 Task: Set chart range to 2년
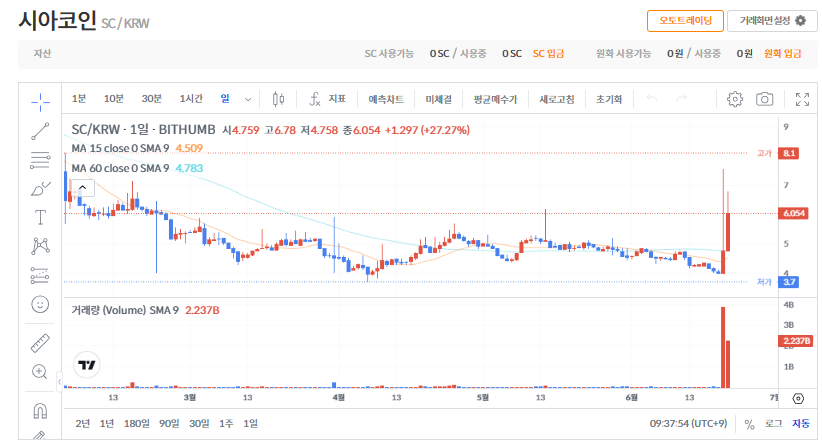pyautogui.click(x=82, y=424)
